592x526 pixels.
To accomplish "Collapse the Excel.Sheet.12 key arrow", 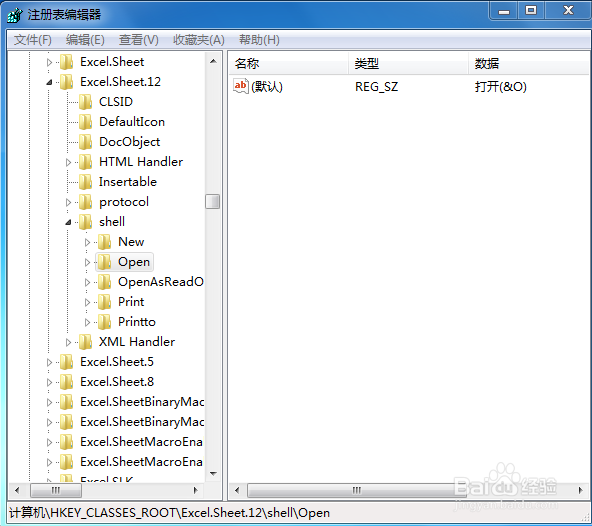I will click(x=49, y=82).
